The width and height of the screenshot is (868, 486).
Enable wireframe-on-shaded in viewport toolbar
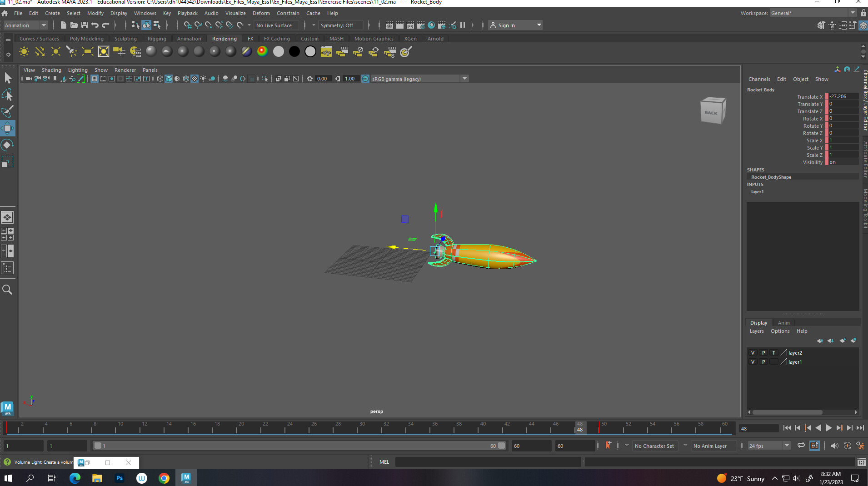coord(185,78)
